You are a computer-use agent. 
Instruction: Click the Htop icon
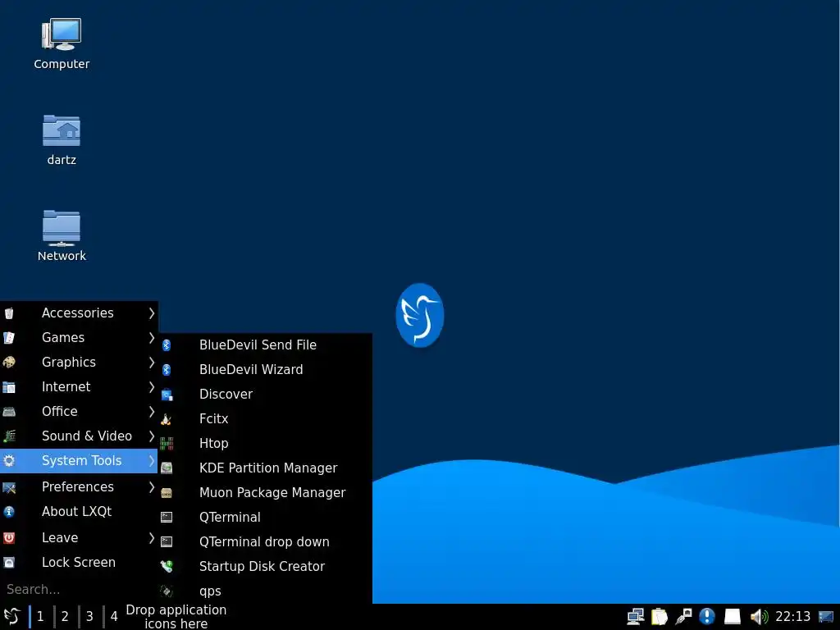click(167, 444)
